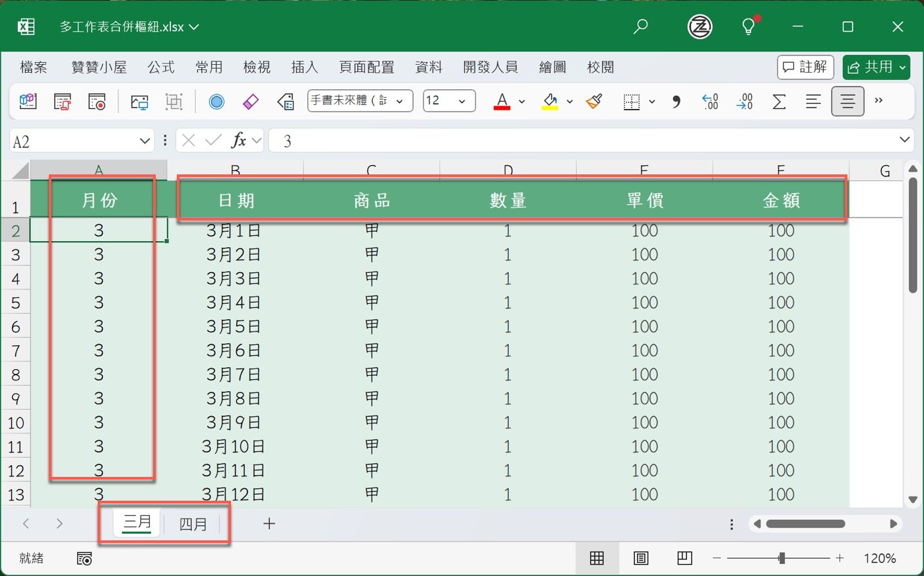Add a new sheet with plus button
This screenshot has height=576, width=924.
[269, 524]
